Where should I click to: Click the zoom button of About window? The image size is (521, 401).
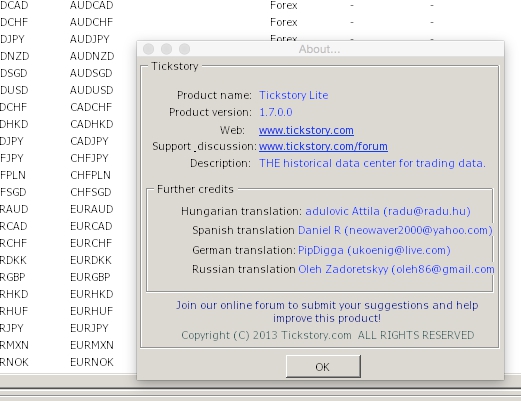click(x=184, y=49)
